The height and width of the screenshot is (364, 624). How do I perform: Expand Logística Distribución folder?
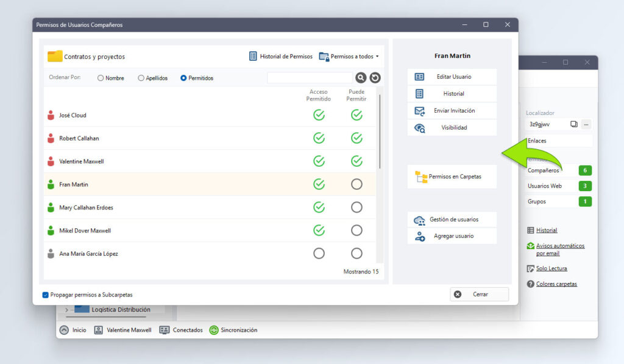click(x=66, y=310)
